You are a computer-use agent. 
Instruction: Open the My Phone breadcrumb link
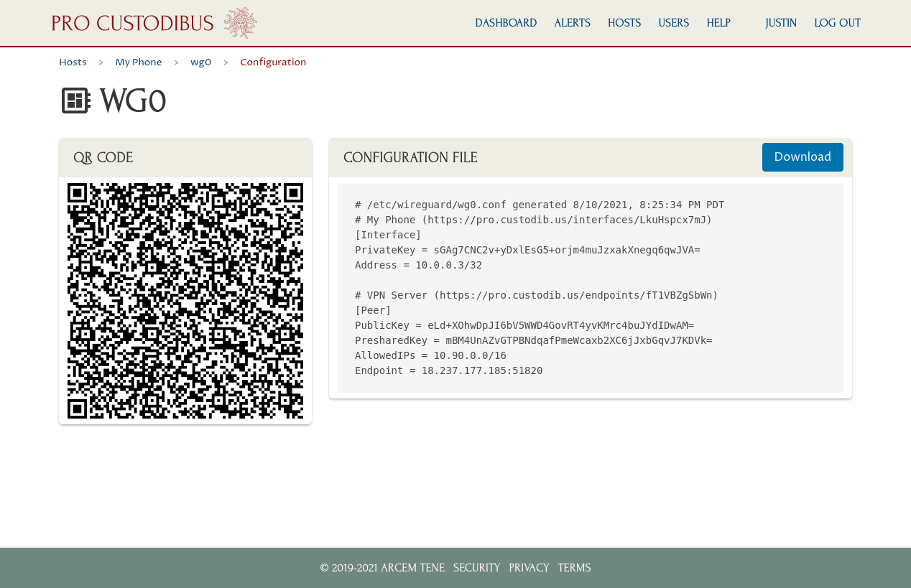(x=139, y=62)
